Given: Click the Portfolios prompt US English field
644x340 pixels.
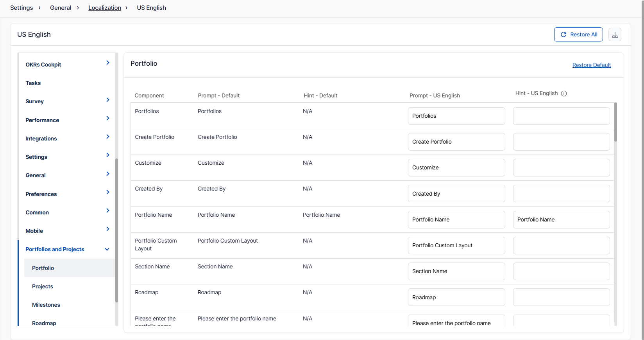Looking at the screenshot, I should (456, 116).
